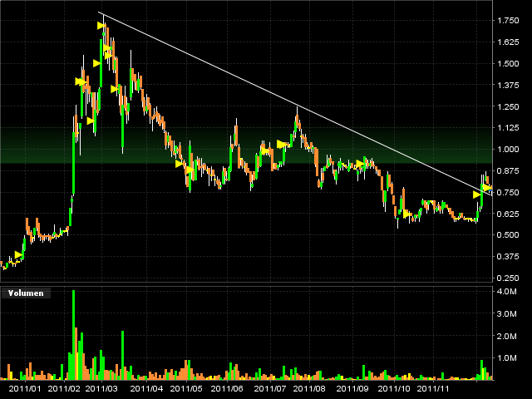The image size is (532, 399).
Task: Select the October yellow arrow near 0.625
Action: 407,213
